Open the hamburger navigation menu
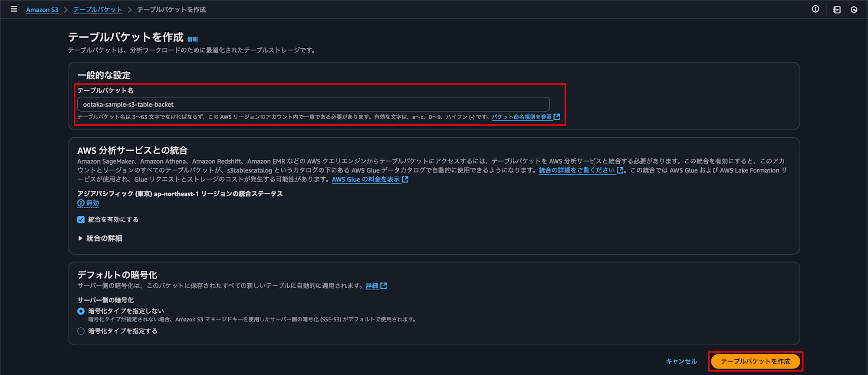 pyautogui.click(x=14, y=9)
